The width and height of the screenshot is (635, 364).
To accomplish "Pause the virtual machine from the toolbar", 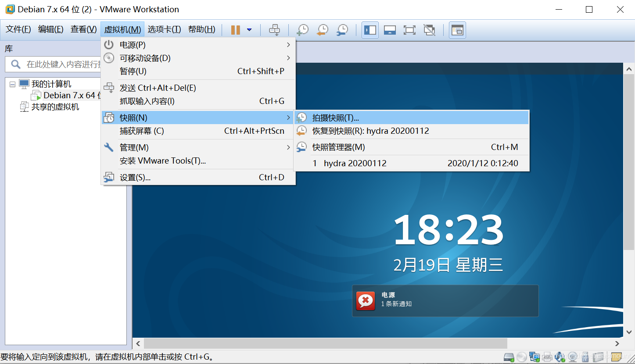I will pos(236,30).
